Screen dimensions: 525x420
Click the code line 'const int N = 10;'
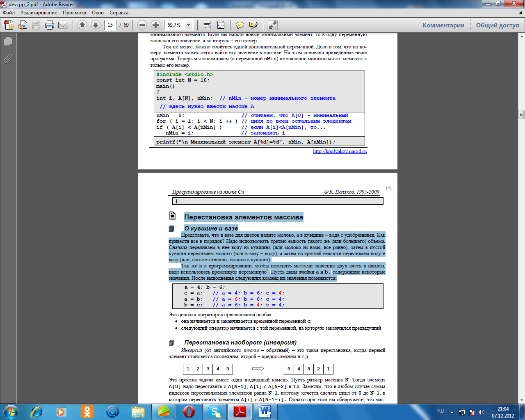click(x=183, y=80)
